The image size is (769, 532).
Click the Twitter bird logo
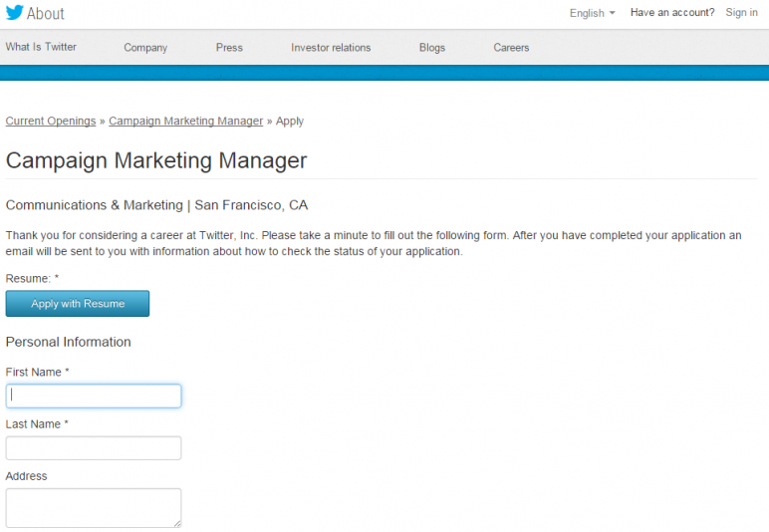tap(15, 13)
